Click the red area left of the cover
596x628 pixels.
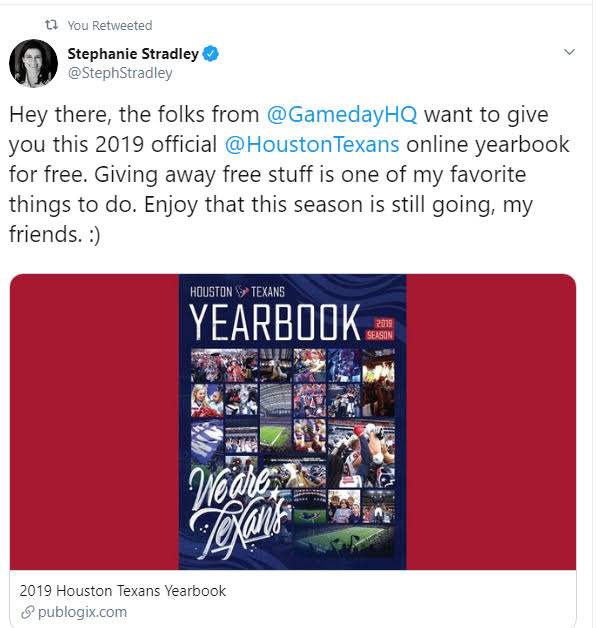pyautogui.click(x=94, y=421)
